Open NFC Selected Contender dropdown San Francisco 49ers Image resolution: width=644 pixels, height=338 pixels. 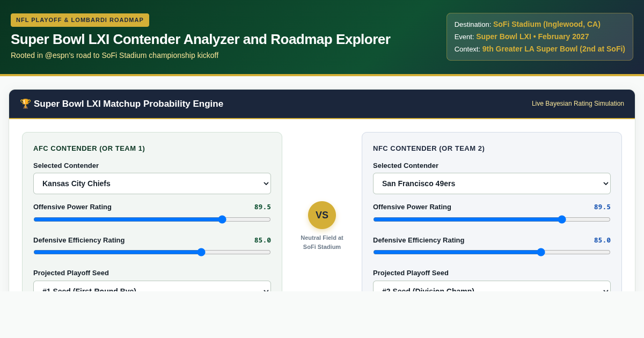492,183
